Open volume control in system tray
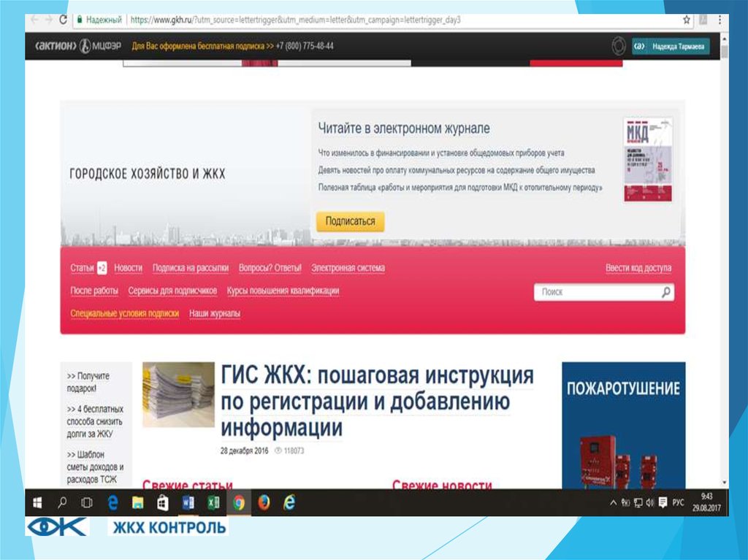This screenshot has width=748, height=560. click(x=649, y=503)
